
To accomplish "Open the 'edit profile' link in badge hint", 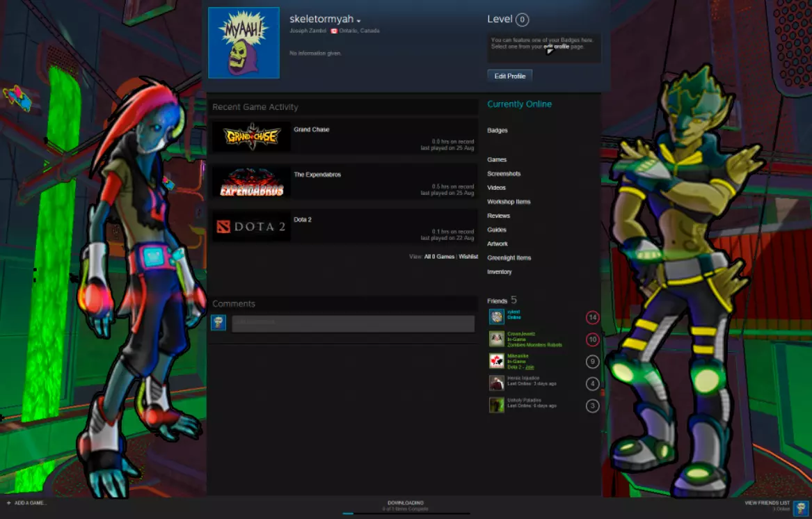I will 556,47.
